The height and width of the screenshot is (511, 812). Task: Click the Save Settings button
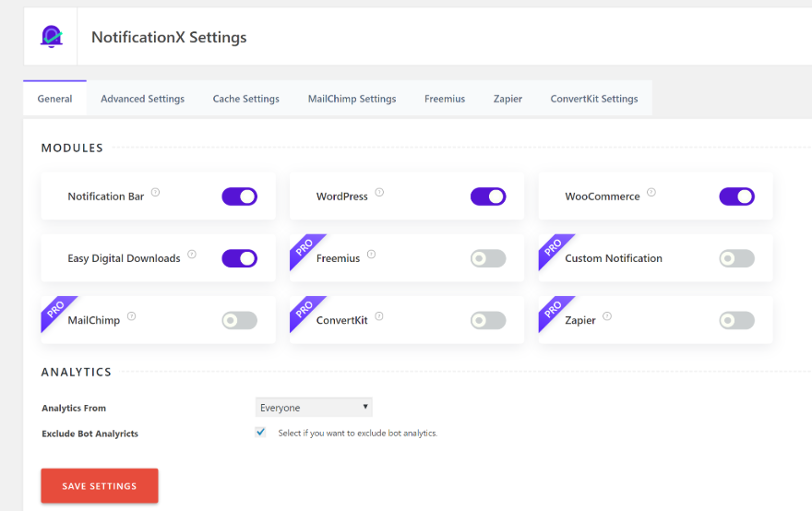(100, 485)
